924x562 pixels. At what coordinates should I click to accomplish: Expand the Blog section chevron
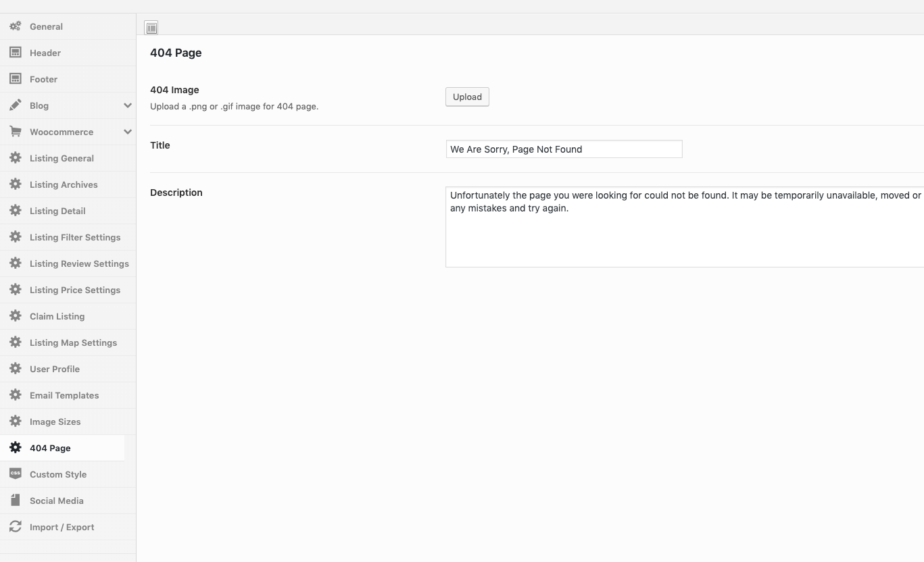tap(127, 105)
